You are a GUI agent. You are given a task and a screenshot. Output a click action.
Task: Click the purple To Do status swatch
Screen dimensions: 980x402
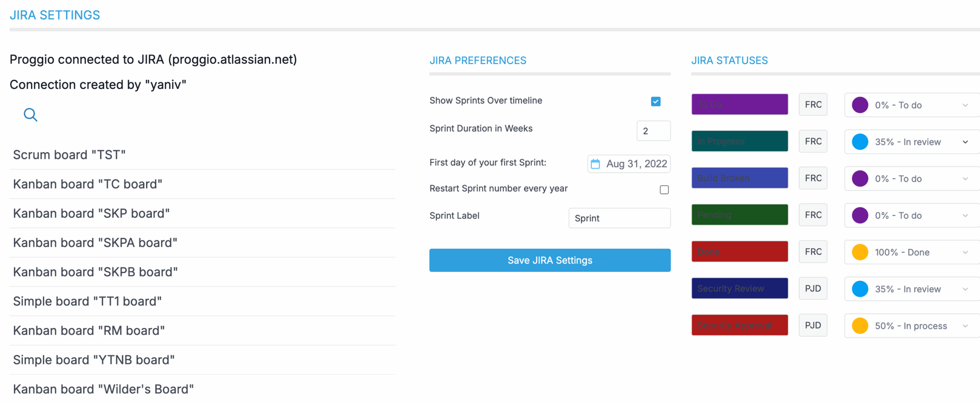(740, 104)
